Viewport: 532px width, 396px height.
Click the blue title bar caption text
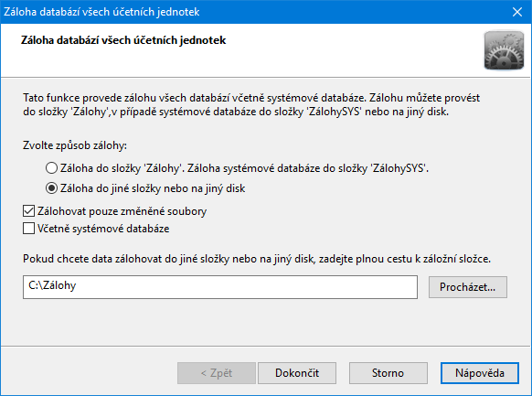point(101,12)
